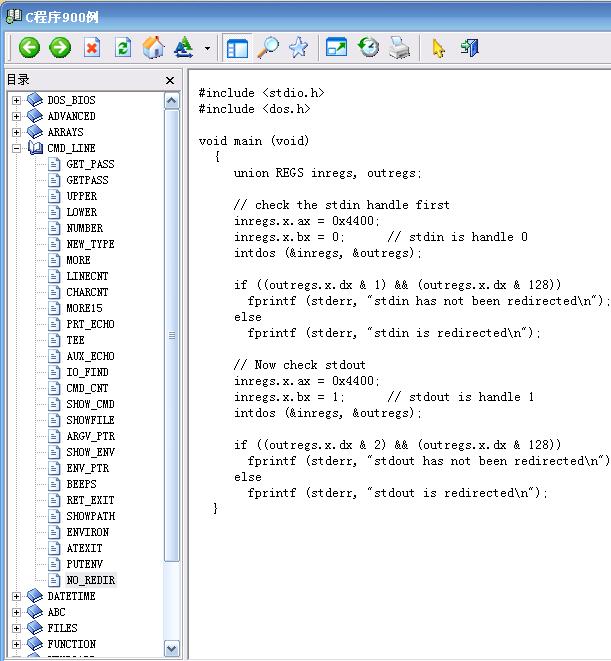Open the ATEXIT topic page

coord(84,548)
